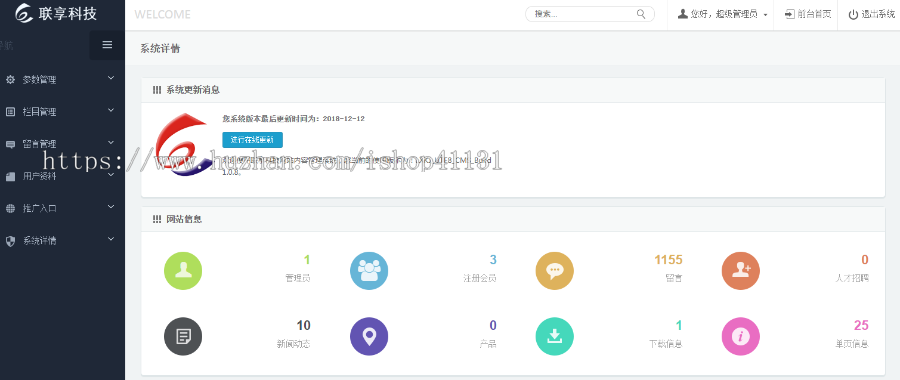Image resolution: width=900 pixels, height=380 pixels.
Task: Click into the 搜索 search field
Action: [589, 14]
